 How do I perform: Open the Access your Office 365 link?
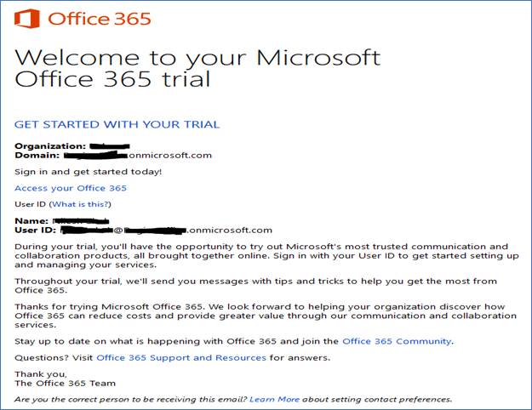click(71, 188)
